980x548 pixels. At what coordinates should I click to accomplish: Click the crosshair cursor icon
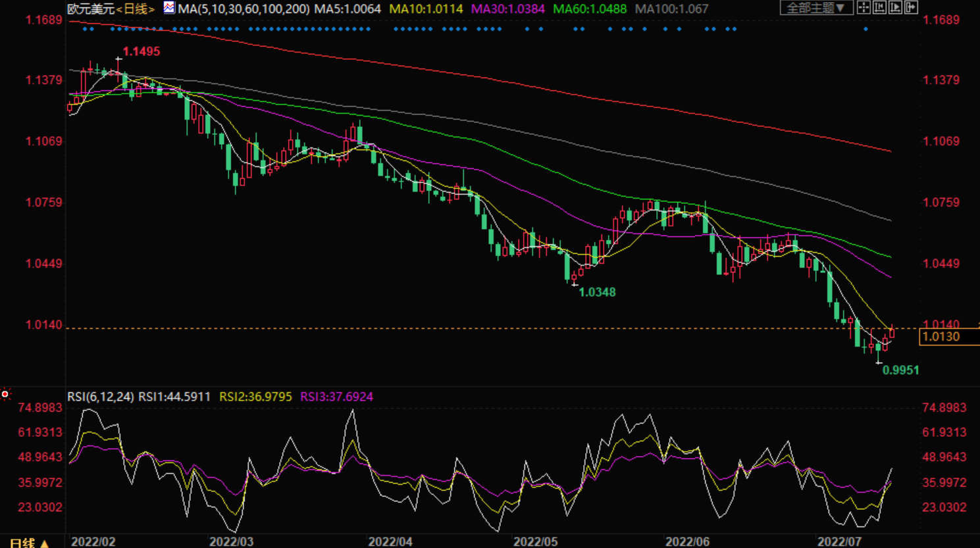pos(864,8)
